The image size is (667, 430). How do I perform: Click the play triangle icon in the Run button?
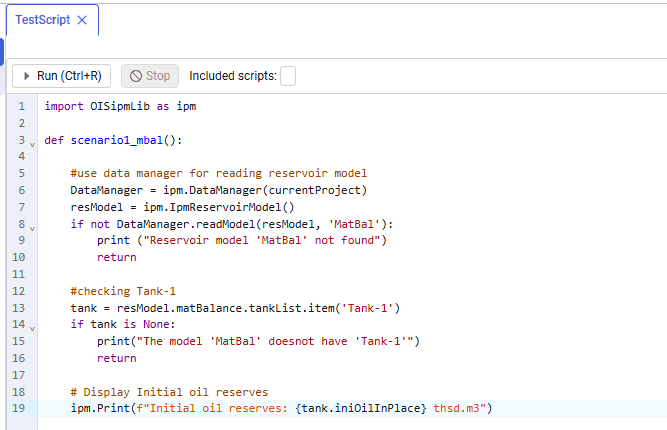[x=27, y=76]
